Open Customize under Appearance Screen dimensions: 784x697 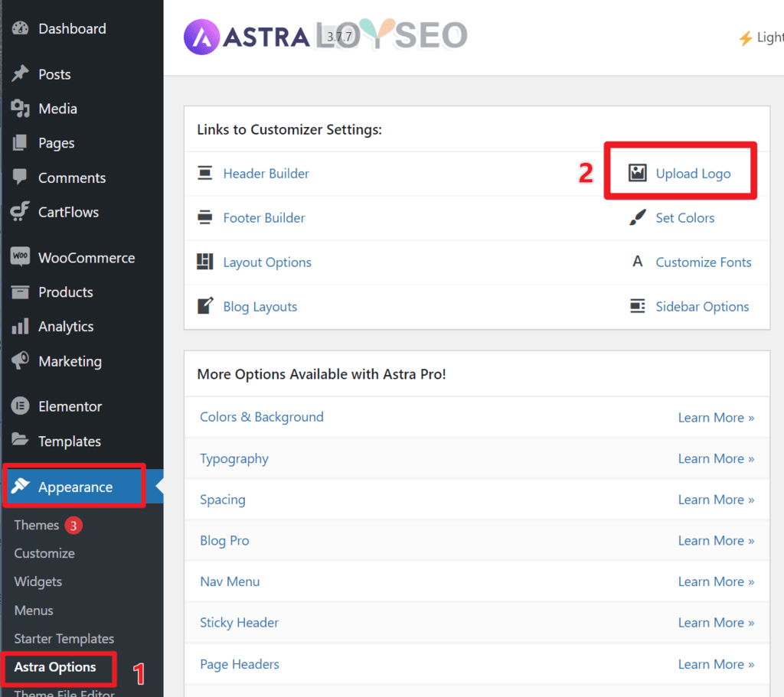point(44,554)
